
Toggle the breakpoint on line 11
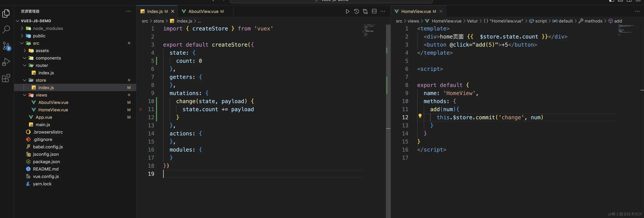tap(141, 109)
